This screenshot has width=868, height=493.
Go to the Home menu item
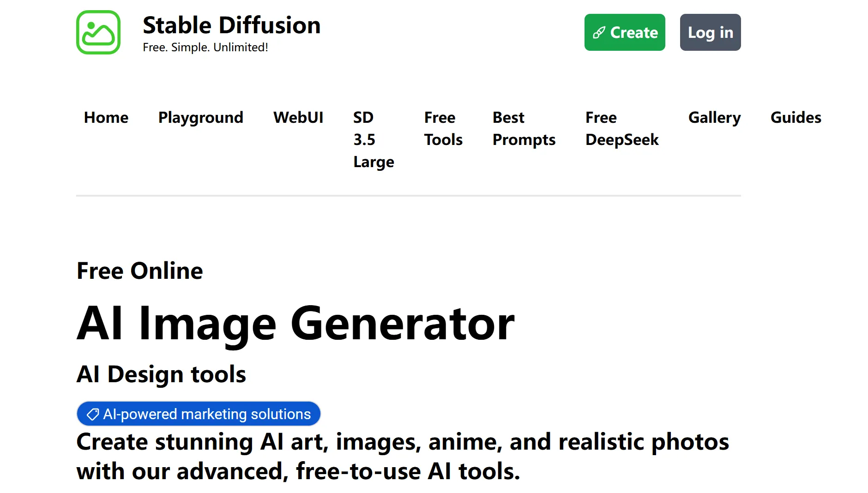coord(106,117)
